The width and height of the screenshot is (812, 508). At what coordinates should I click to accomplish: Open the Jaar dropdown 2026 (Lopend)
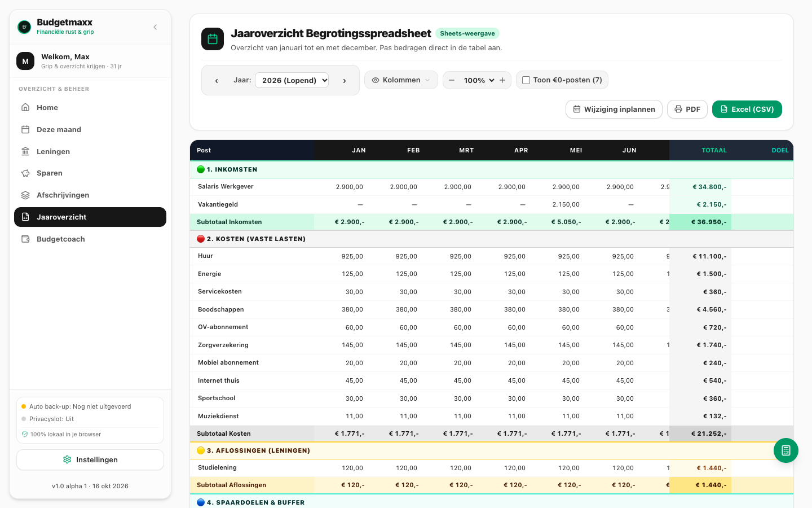[x=292, y=80]
